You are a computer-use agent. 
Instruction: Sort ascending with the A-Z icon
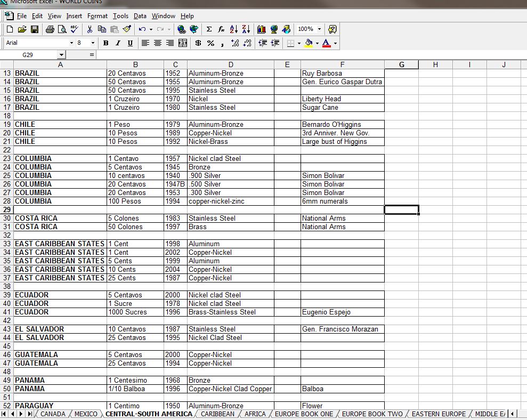click(233, 29)
